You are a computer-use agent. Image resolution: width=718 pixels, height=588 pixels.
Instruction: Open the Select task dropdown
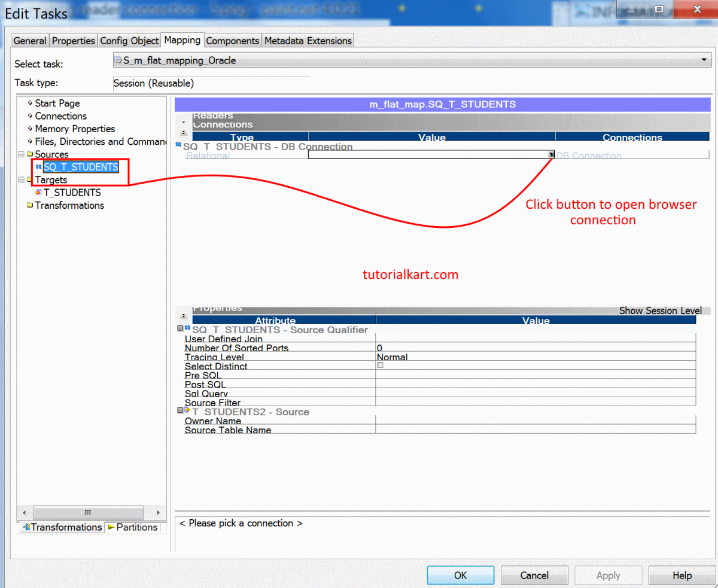click(x=704, y=60)
